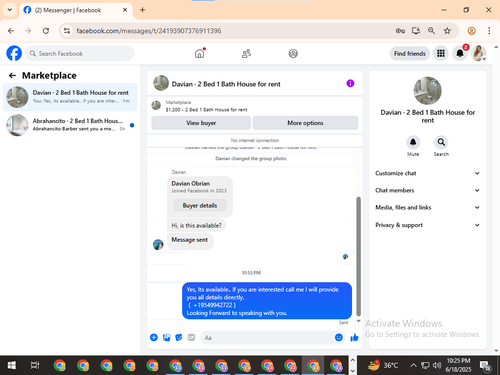500x375 pixels.
Task: Click the address bar URL
Action: coord(149,31)
